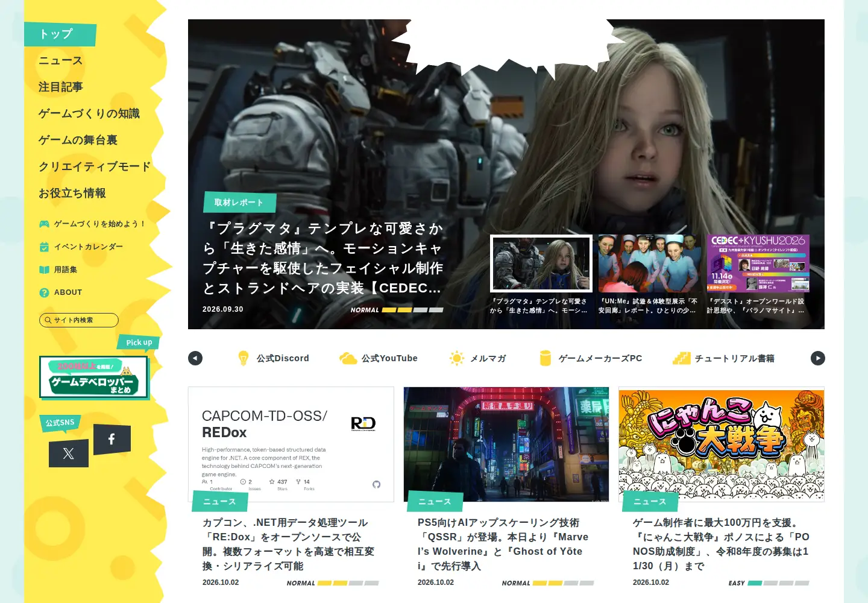This screenshot has height=603, width=868.
Task: Open the にゃんこ大戦争 article image
Action: pos(722,444)
